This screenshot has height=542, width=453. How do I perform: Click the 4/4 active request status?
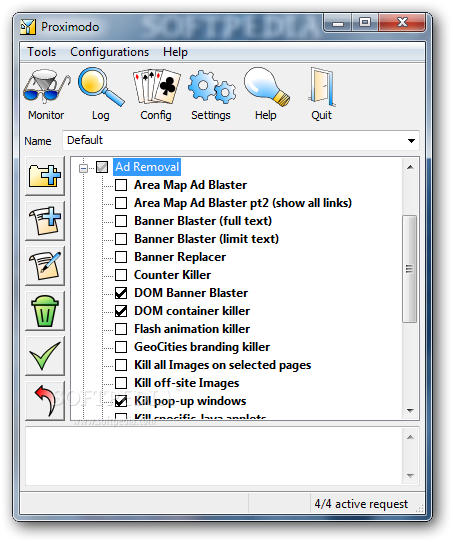click(361, 504)
